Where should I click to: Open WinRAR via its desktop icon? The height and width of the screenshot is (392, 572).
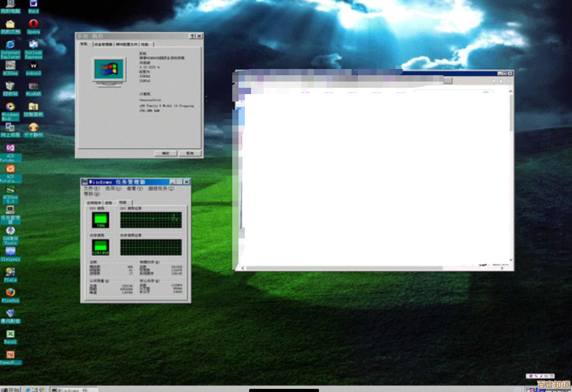point(33,87)
